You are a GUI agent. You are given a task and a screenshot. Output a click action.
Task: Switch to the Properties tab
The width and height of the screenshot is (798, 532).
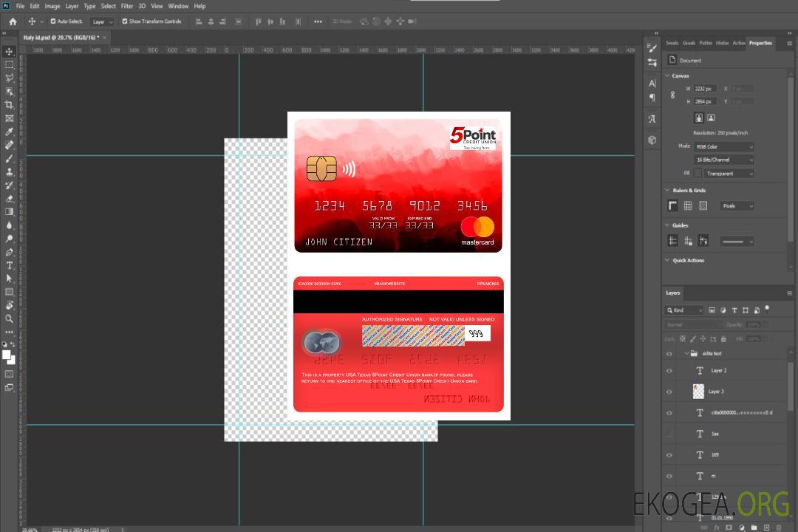point(760,44)
